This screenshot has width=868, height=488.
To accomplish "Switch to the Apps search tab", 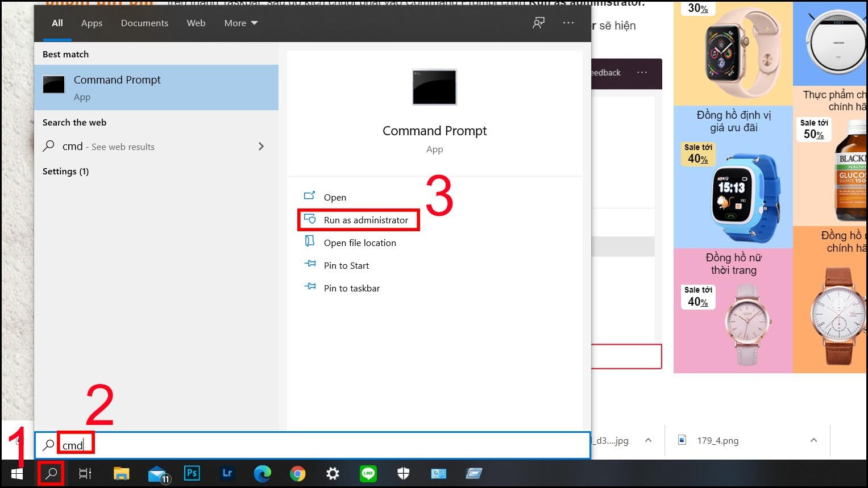I will click(92, 23).
